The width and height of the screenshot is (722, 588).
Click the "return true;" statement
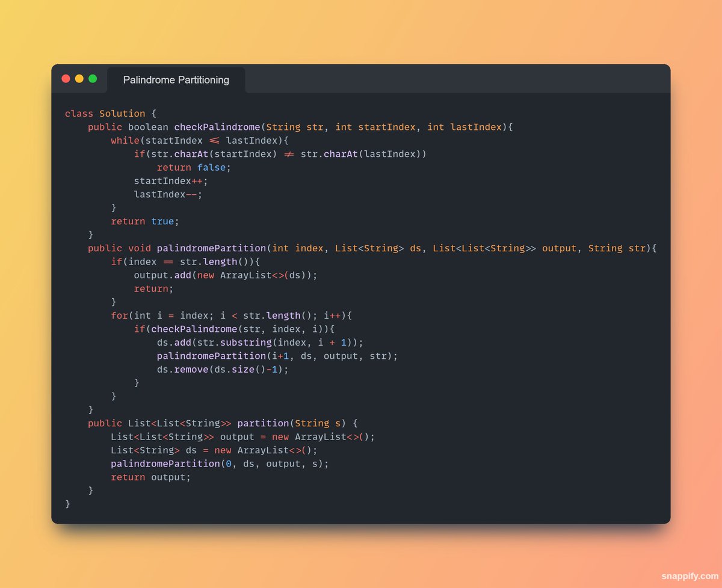(145, 221)
